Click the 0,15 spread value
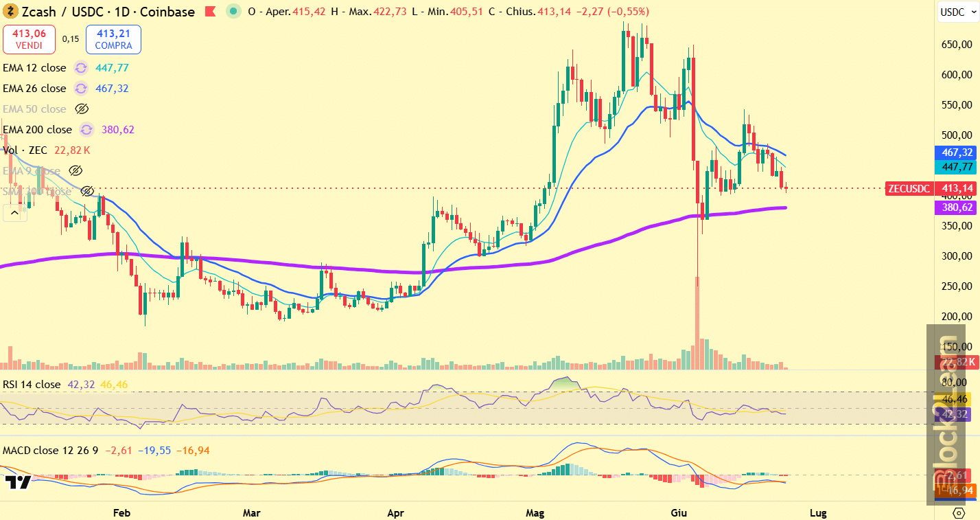 [70, 39]
